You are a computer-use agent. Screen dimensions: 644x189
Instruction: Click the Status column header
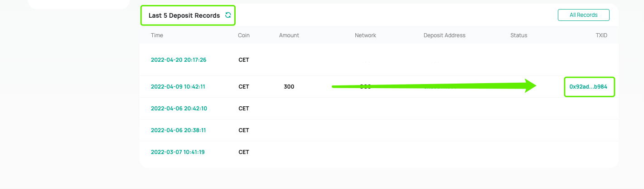519,35
